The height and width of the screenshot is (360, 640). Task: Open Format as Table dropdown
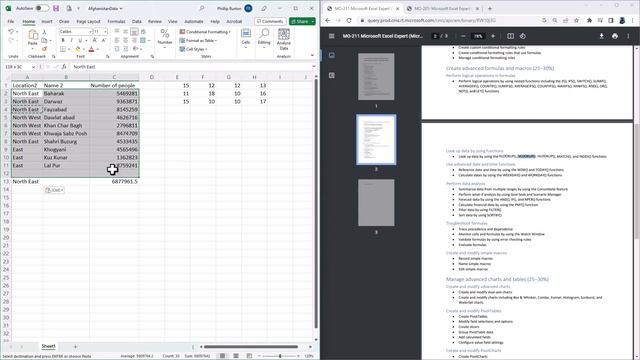(x=198, y=40)
